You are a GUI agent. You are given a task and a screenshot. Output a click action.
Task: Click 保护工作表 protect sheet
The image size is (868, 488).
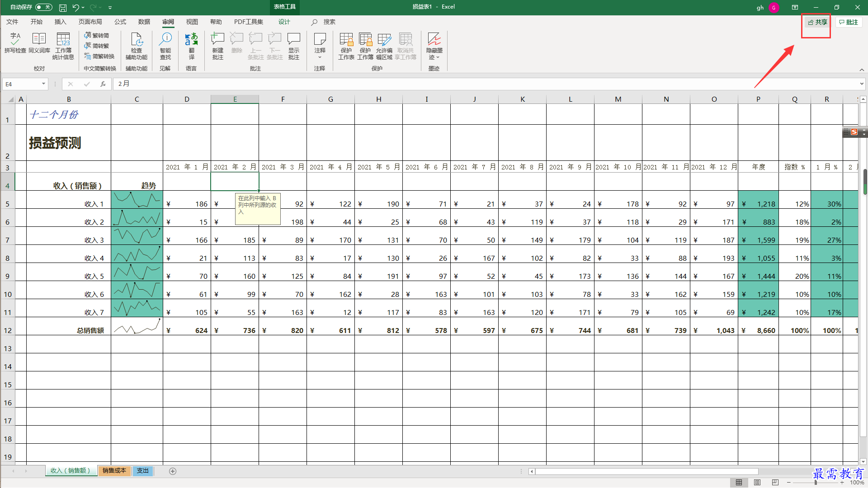coord(346,46)
